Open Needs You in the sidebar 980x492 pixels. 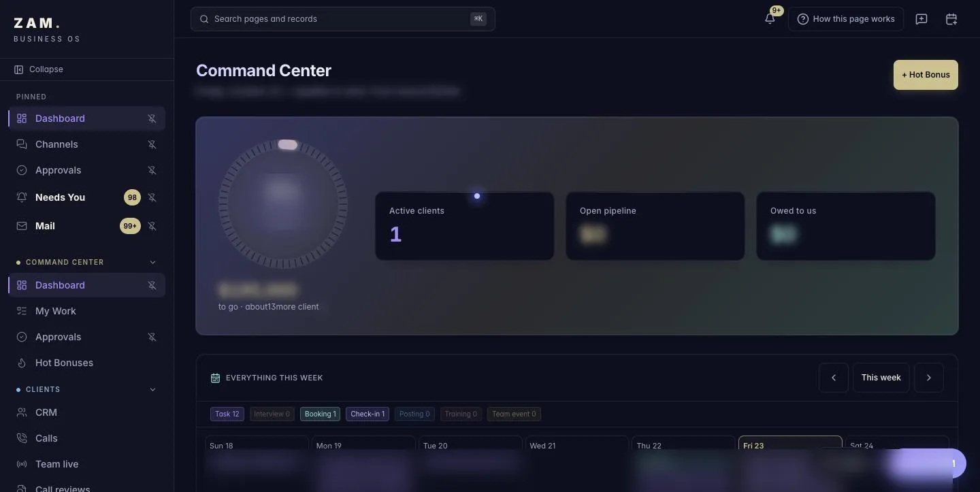(86, 197)
